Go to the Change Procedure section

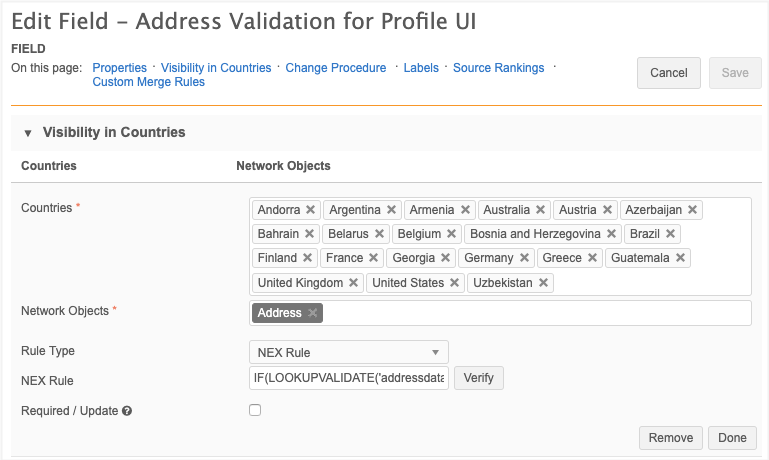coord(335,68)
